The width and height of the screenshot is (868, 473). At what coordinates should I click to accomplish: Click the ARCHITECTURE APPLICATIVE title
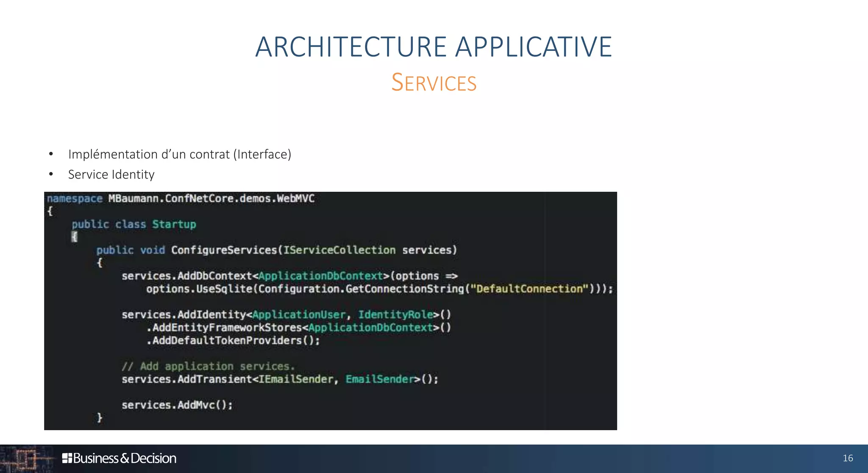click(x=434, y=47)
